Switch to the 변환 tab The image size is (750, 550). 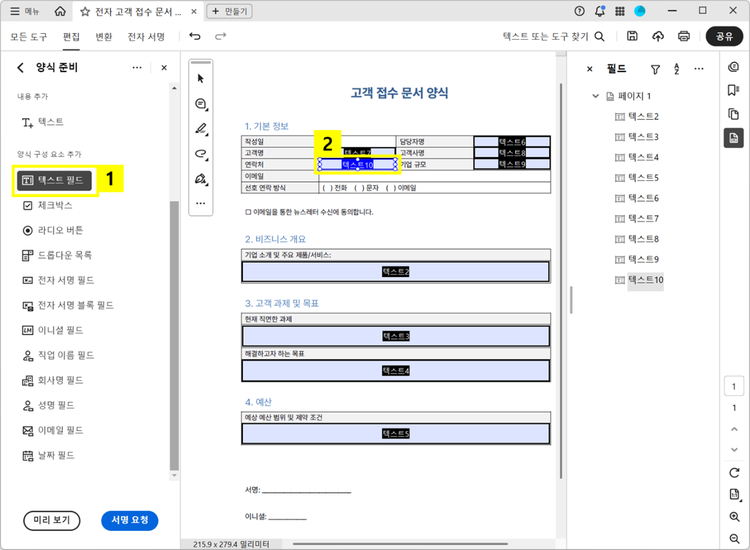(x=104, y=37)
